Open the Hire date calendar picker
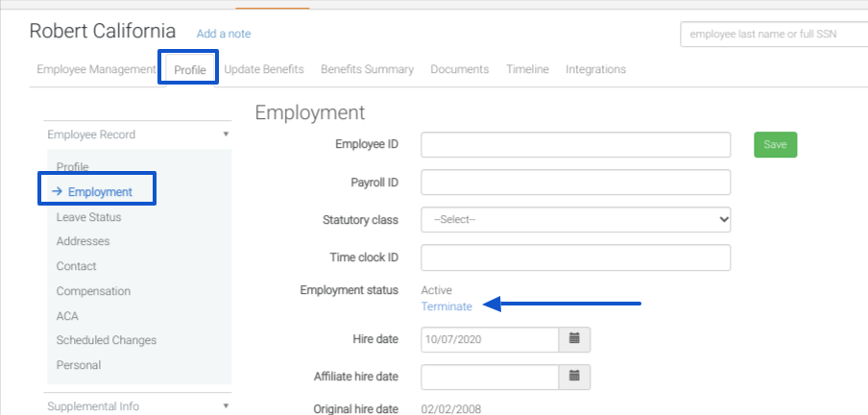Image resolution: width=868 pixels, height=415 pixels. pyautogui.click(x=574, y=339)
